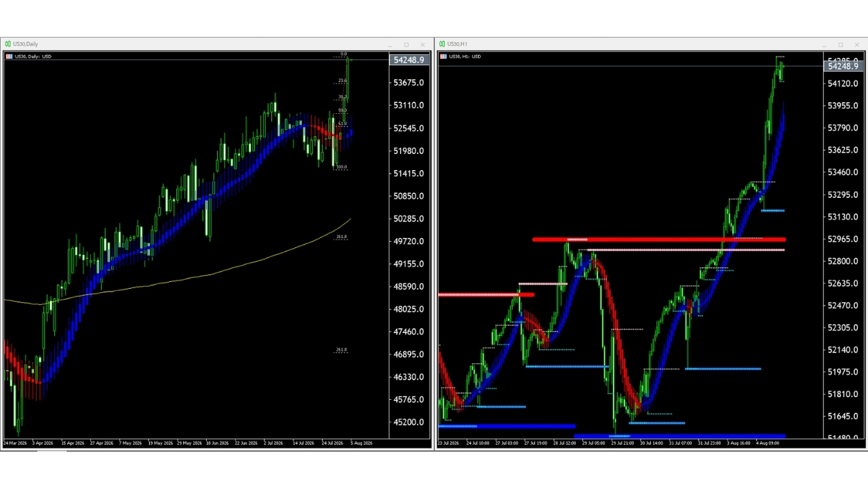Click the flag icon beside 'US30, Daily: USD'
Viewport: 868px width, 488px height.
coord(9,56)
